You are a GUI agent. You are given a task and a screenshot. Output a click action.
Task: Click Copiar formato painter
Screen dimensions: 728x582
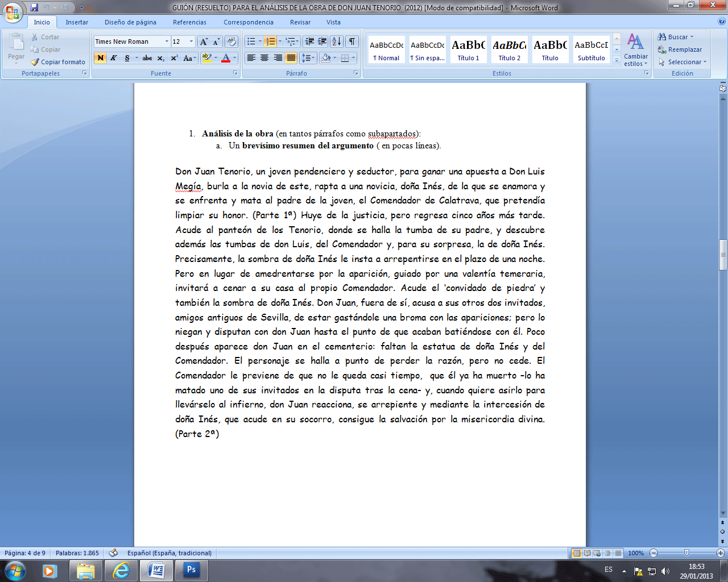tap(58, 62)
